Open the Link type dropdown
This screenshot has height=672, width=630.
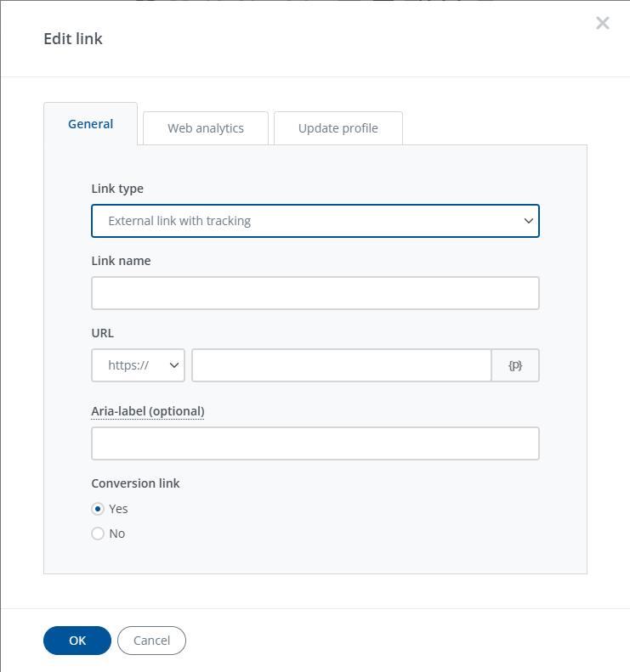click(x=315, y=221)
